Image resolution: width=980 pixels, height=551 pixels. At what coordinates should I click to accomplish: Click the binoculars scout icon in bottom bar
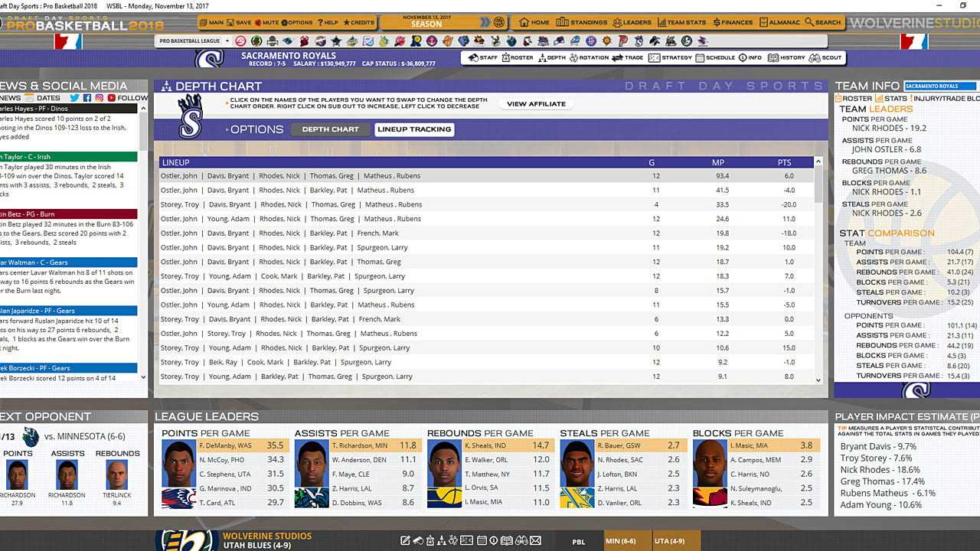point(520,541)
